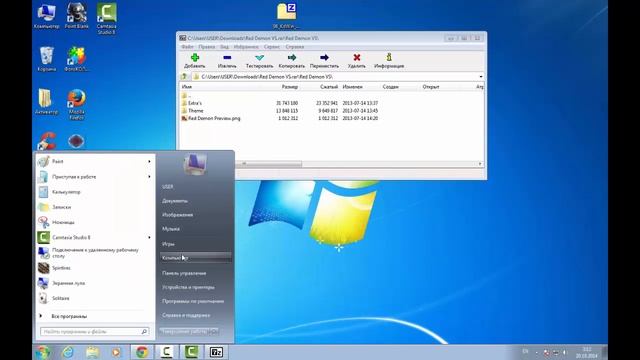Open the 7-Zip address bar dropdown

point(480,77)
